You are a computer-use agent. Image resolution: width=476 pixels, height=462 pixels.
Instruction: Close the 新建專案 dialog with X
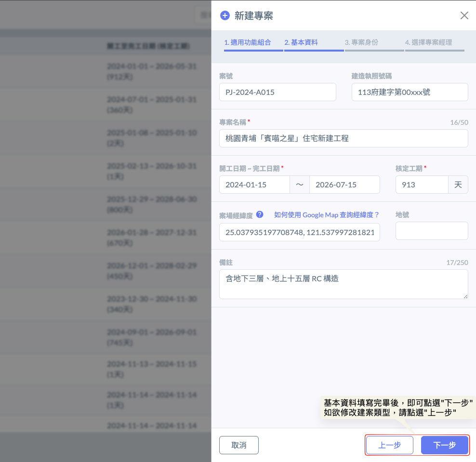point(464,15)
